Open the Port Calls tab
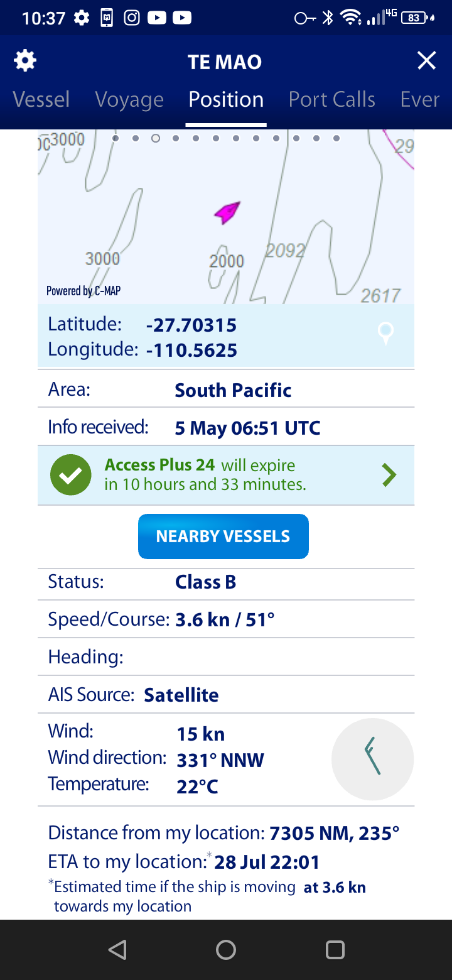 pos(332,100)
